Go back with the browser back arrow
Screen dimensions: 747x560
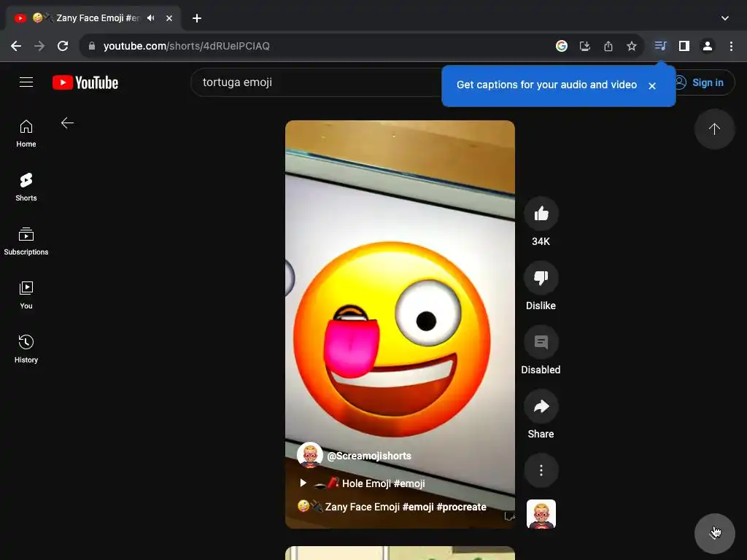pos(16,46)
